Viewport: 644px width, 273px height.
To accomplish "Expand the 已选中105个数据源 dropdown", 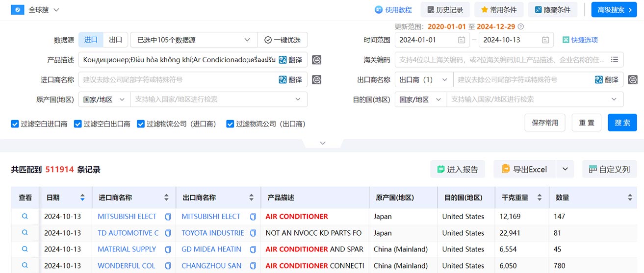I will [194, 40].
